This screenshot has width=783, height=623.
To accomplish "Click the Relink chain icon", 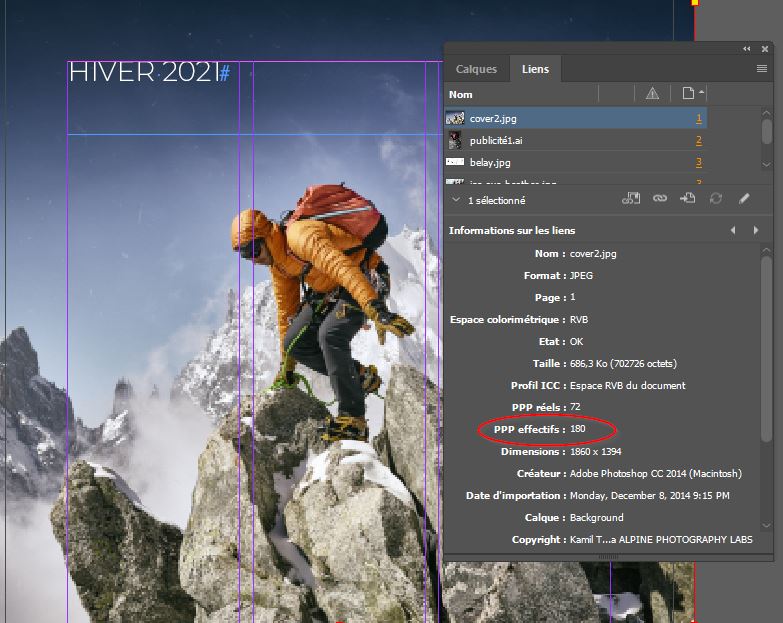I will tap(660, 199).
